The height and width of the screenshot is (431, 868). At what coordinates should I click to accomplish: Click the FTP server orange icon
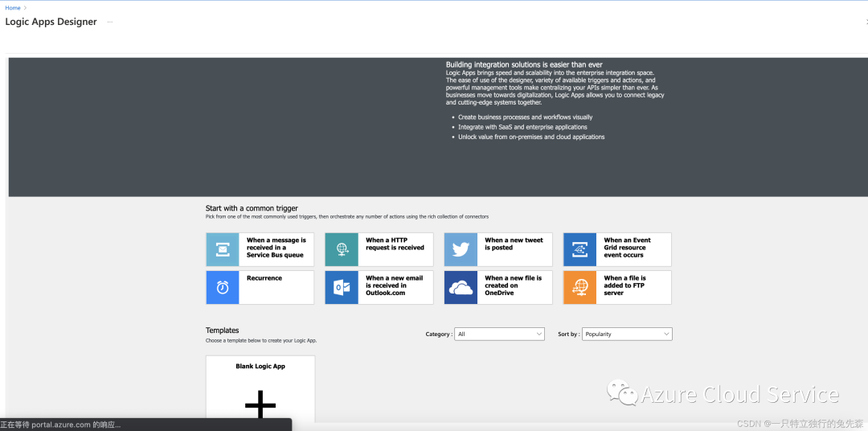pos(579,288)
